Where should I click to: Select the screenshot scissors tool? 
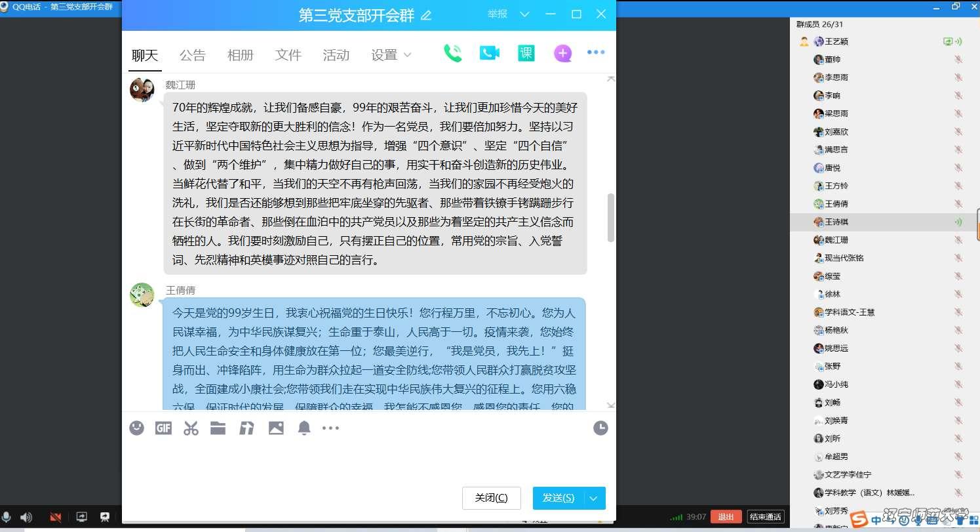(191, 428)
